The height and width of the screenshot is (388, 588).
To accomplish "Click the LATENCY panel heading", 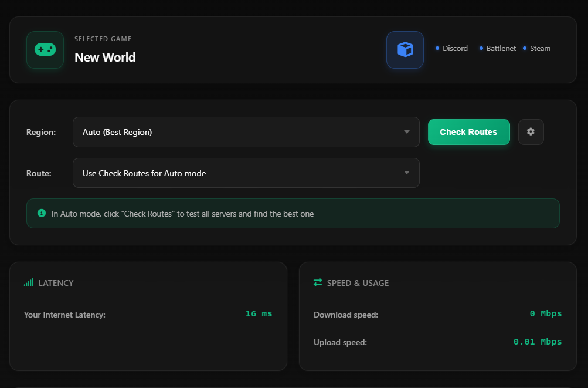I will [x=56, y=283].
